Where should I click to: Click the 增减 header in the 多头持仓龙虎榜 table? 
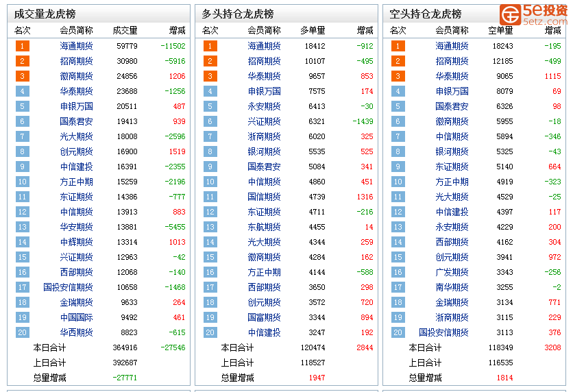click(x=365, y=30)
